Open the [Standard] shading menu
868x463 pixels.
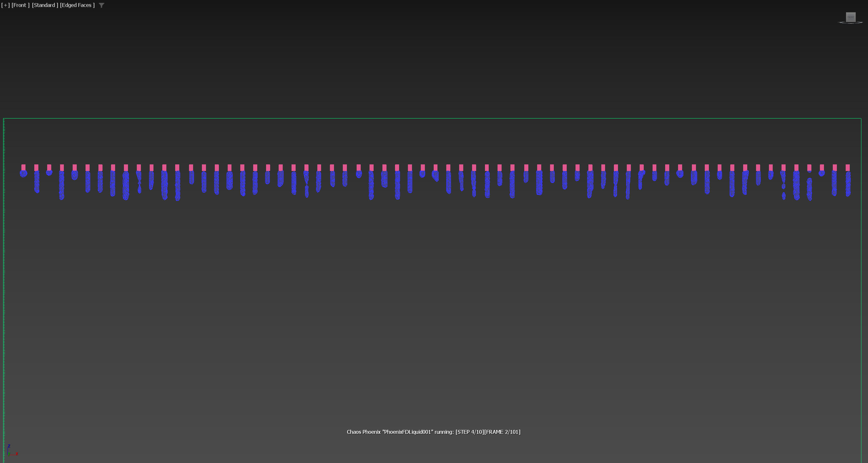click(45, 5)
